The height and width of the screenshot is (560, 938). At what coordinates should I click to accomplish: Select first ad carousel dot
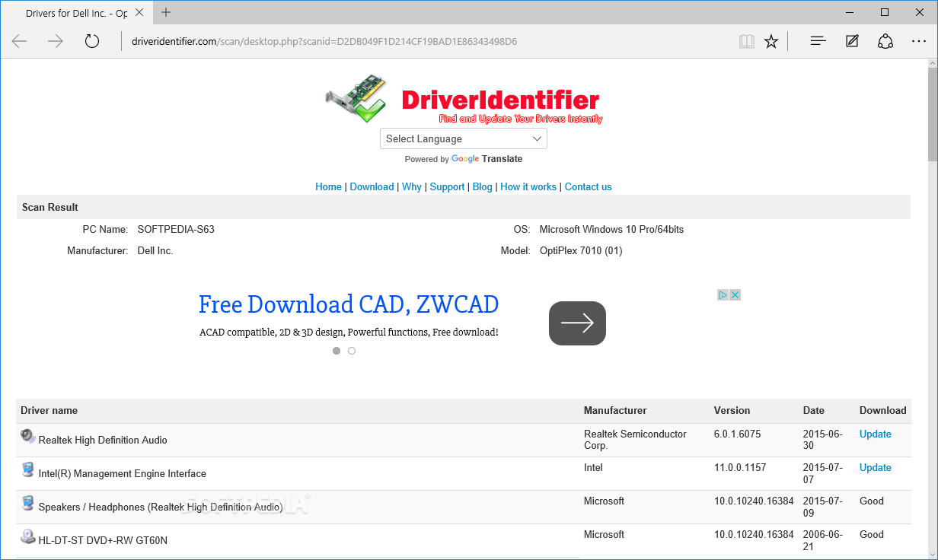pos(337,351)
